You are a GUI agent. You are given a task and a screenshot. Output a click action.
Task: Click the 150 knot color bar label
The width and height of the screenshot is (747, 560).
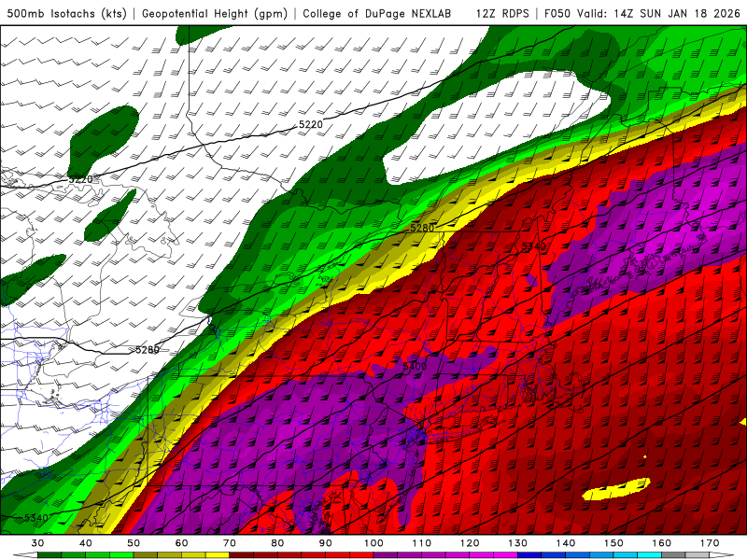(x=613, y=543)
